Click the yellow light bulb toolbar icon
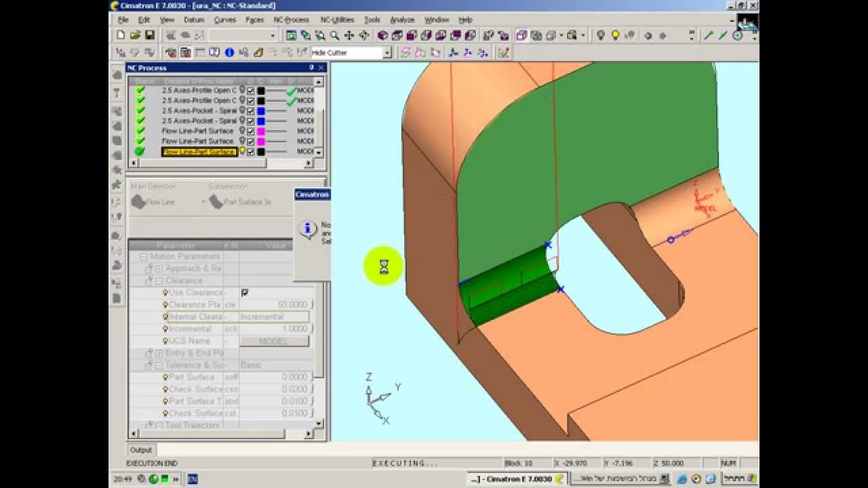 [x=616, y=35]
